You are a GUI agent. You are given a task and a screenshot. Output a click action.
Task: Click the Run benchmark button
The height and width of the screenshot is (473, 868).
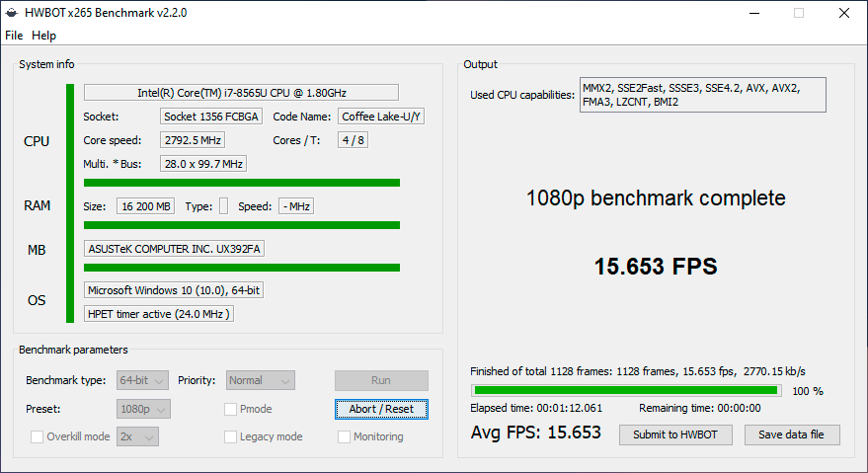[381, 380]
